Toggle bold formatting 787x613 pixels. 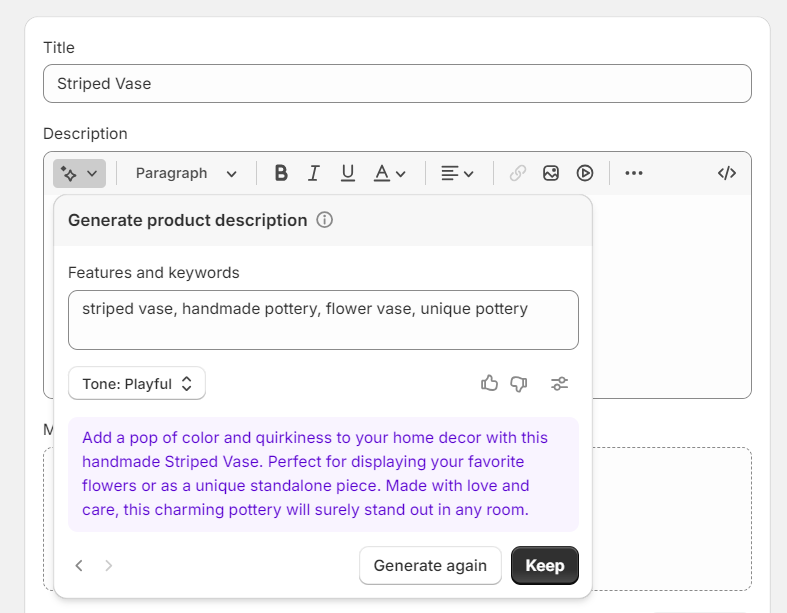tap(281, 173)
